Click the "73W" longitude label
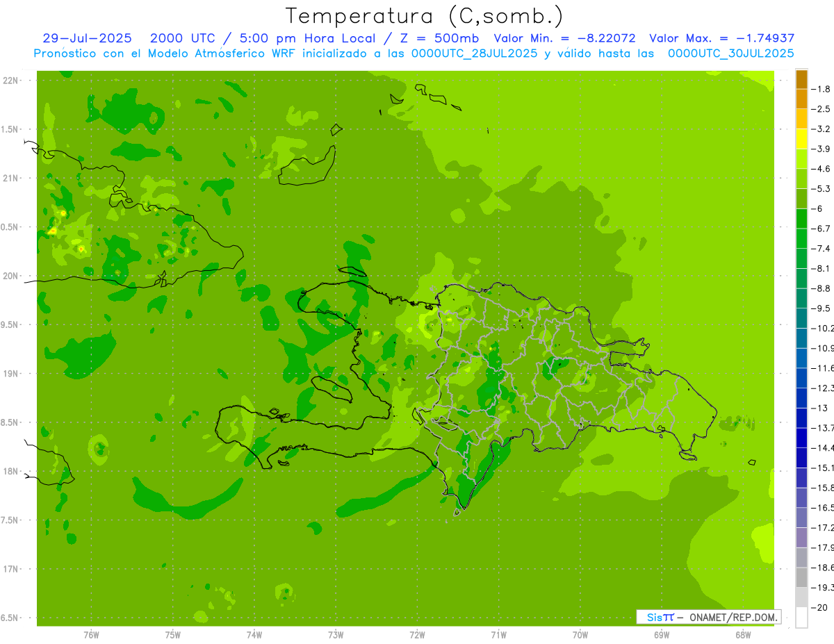 click(x=336, y=634)
